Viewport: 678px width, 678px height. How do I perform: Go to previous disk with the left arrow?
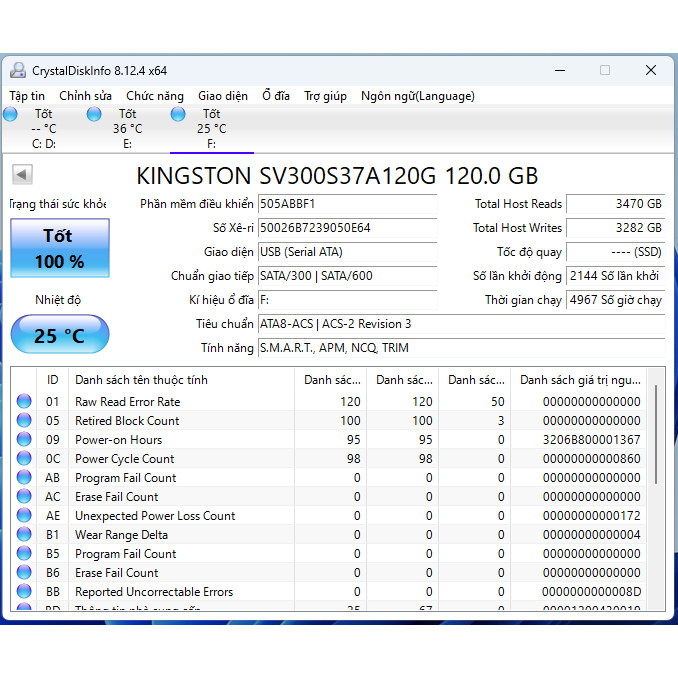tap(22, 175)
